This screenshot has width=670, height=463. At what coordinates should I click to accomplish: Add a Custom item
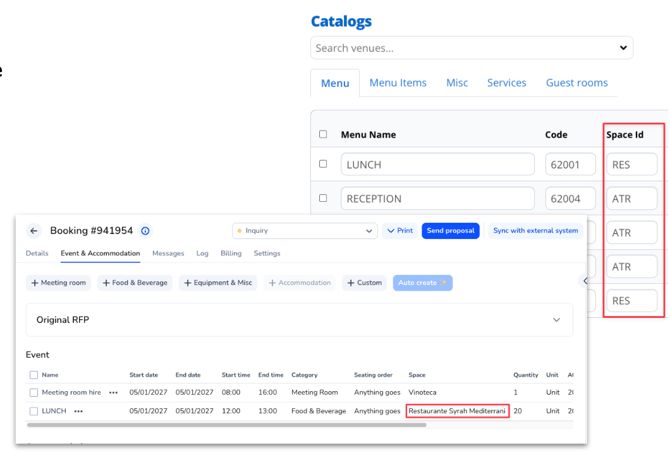click(364, 283)
